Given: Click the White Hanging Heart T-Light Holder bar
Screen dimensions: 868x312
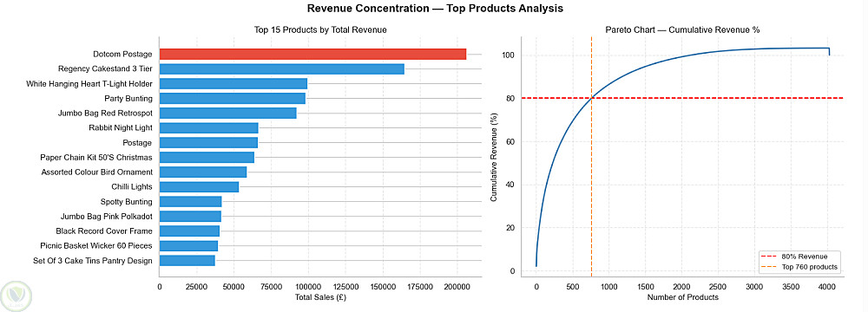Looking at the screenshot, I should click(x=233, y=83).
